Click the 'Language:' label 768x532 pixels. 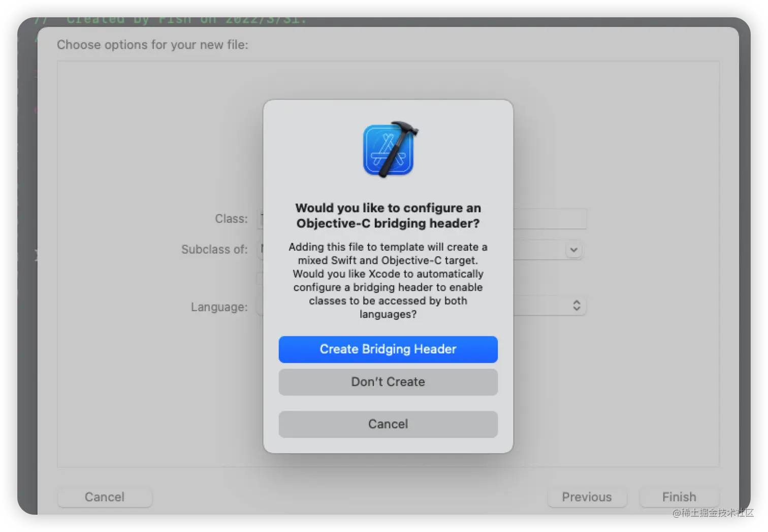coord(219,307)
